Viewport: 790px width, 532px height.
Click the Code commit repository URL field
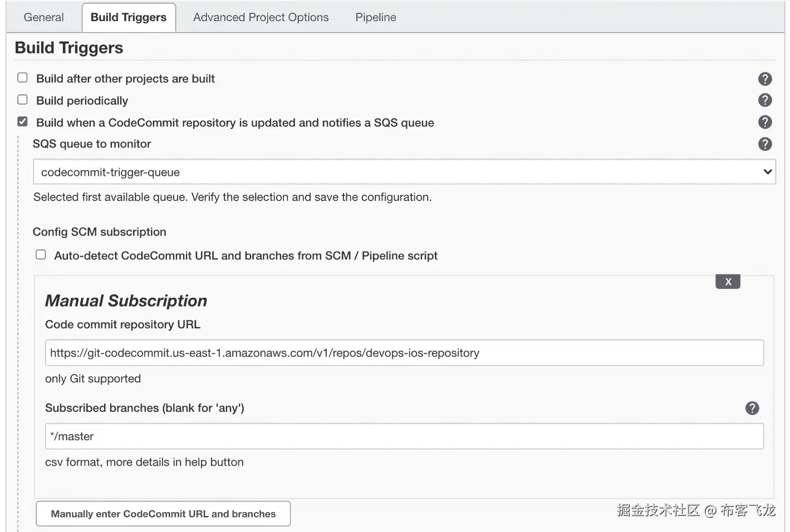[404, 353]
